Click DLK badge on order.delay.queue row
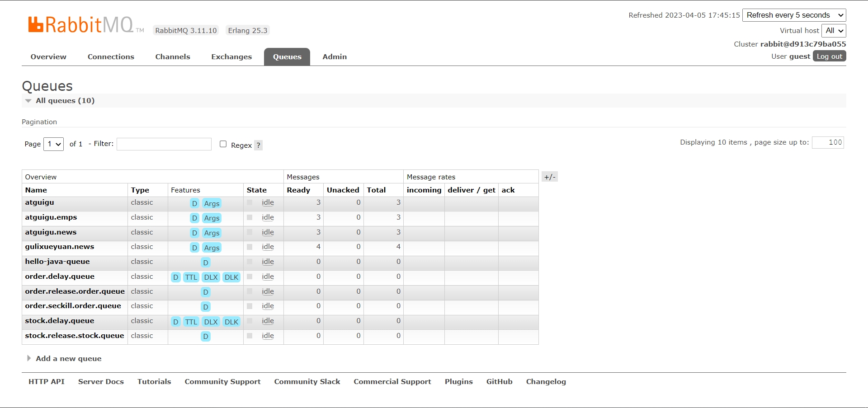 click(x=231, y=277)
